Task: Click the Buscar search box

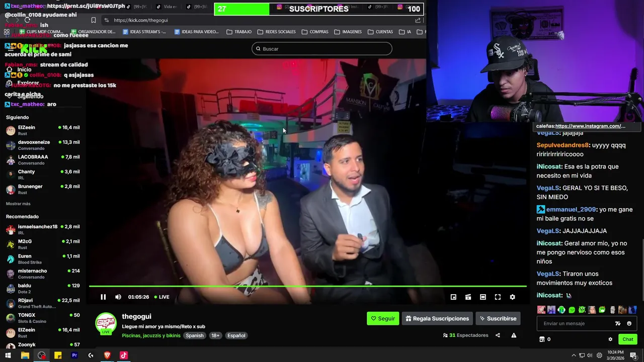Action: [322, 49]
